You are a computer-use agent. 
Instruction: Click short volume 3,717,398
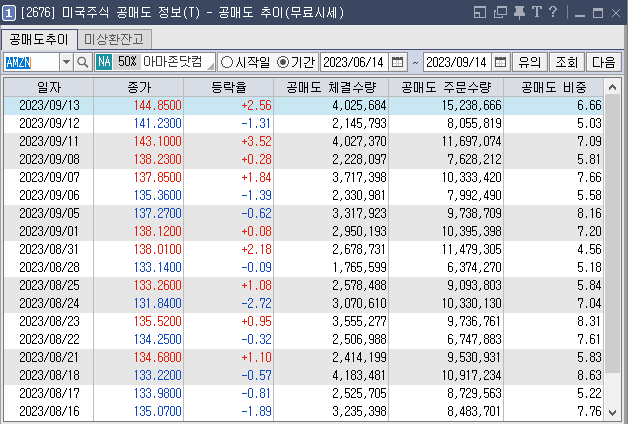point(359,177)
